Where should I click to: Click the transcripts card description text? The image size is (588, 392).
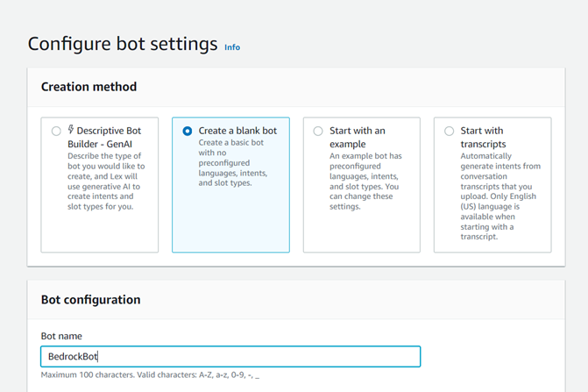click(500, 196)
